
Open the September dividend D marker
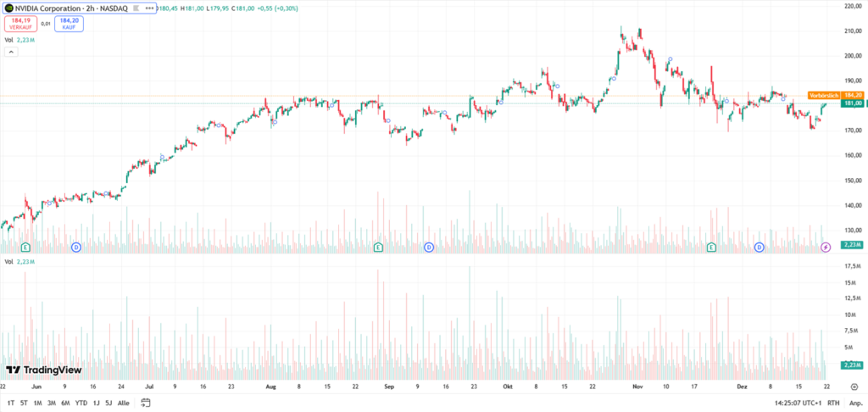coord(428,247)
